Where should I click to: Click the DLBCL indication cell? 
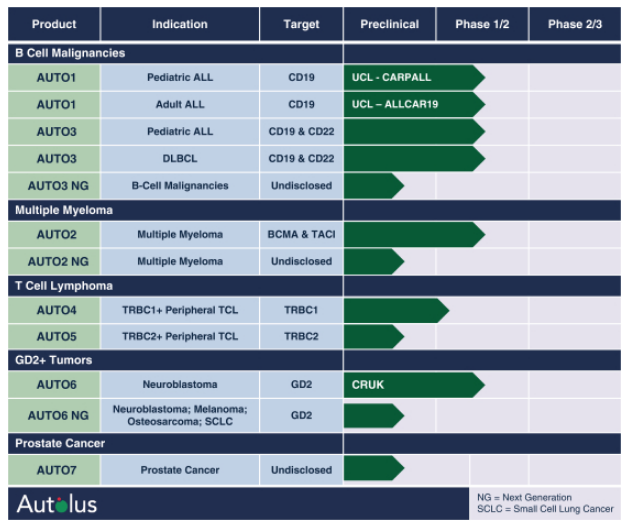180,159
